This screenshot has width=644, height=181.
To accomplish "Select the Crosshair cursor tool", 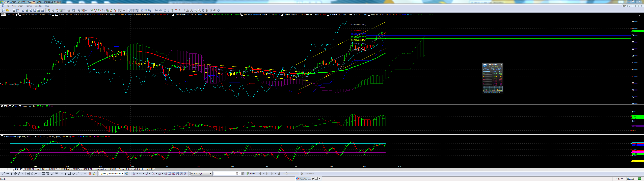I will click(x=124, y=11).
